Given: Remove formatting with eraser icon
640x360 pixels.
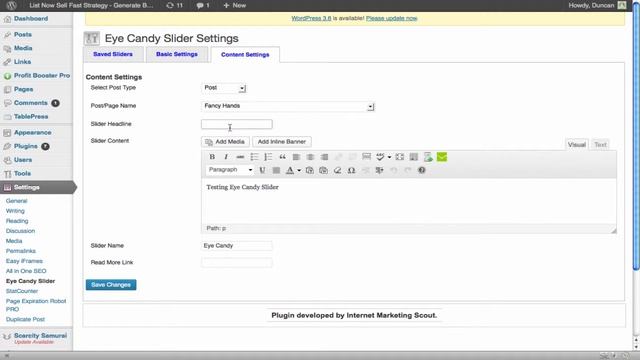Looking at the screenshot, I should (337, 170).
